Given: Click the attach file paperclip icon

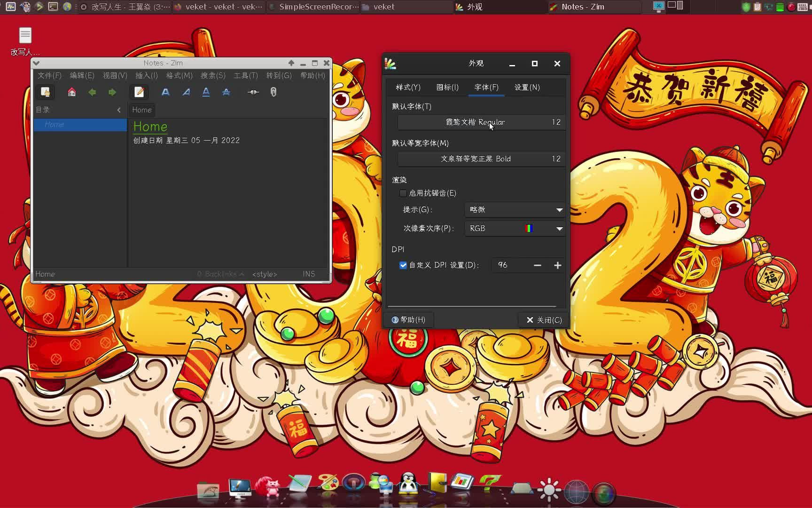Looking at the screenshot, I should click(x=273, y=92).
